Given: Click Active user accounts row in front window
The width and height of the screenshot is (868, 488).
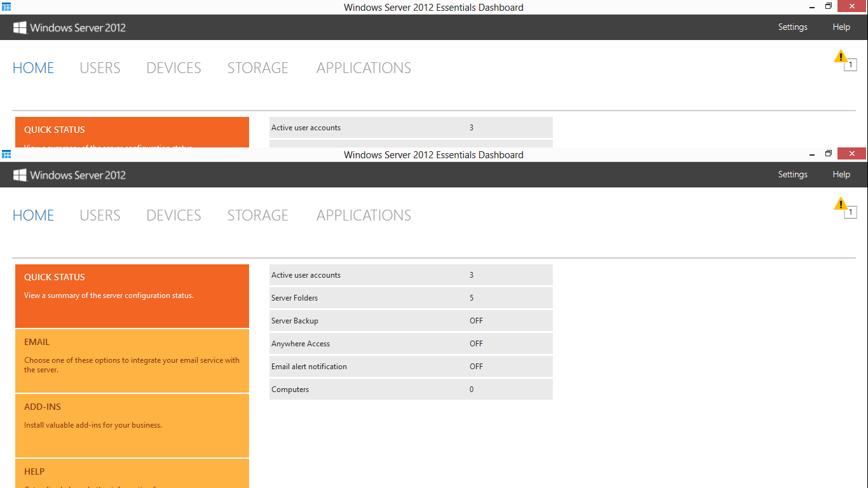Looking at the screenshot, I should 411,275.
